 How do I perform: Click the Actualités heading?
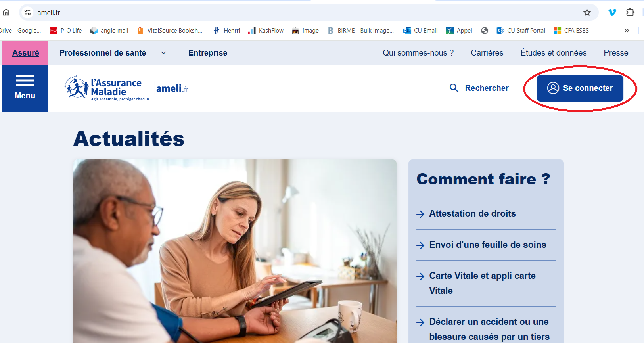point(129,138)
